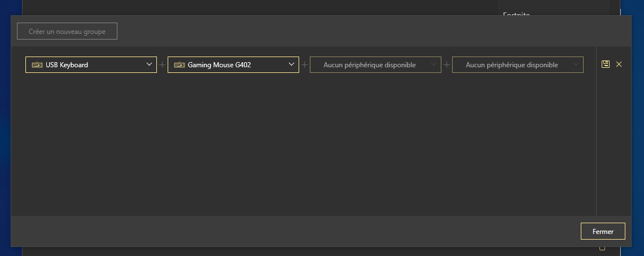Click the plus sign after USB Keyboard
This screenshot has height=256, width=644.
click(x=163, y=65)
